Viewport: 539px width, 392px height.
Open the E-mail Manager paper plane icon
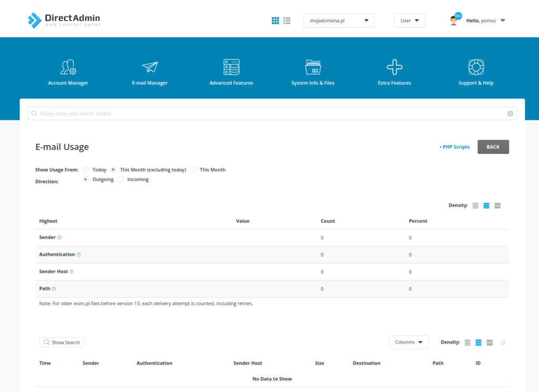149,67
